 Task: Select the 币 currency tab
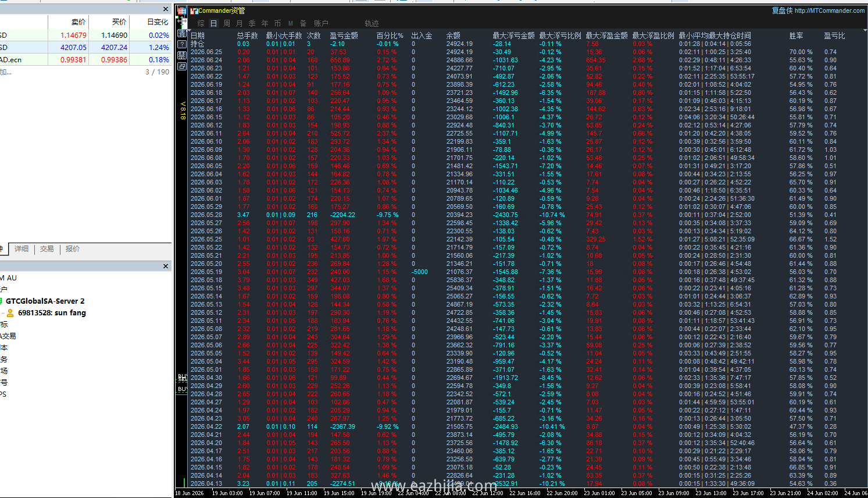[x=278, y=23]
